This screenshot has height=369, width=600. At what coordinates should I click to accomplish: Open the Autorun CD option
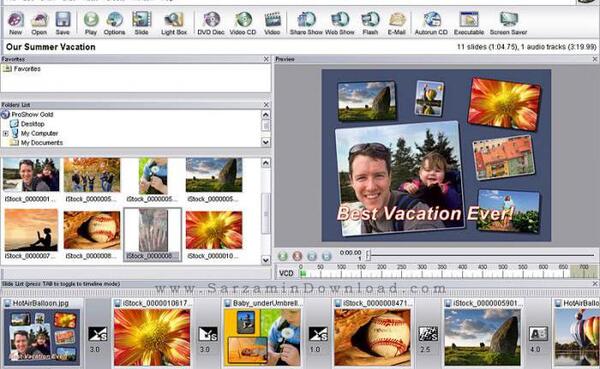[431, 23]
